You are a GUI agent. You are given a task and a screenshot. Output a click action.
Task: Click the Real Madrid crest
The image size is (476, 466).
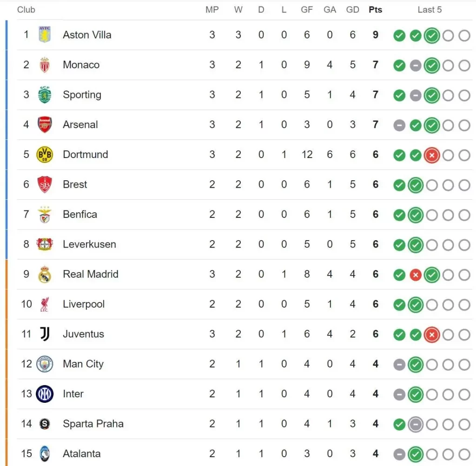(x=45, y=275)
